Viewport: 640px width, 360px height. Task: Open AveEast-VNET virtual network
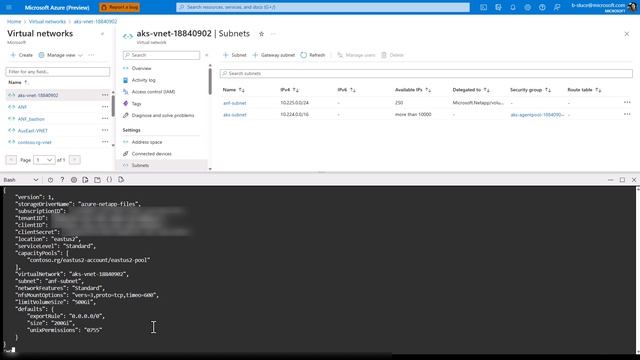[x=33, y=131]
